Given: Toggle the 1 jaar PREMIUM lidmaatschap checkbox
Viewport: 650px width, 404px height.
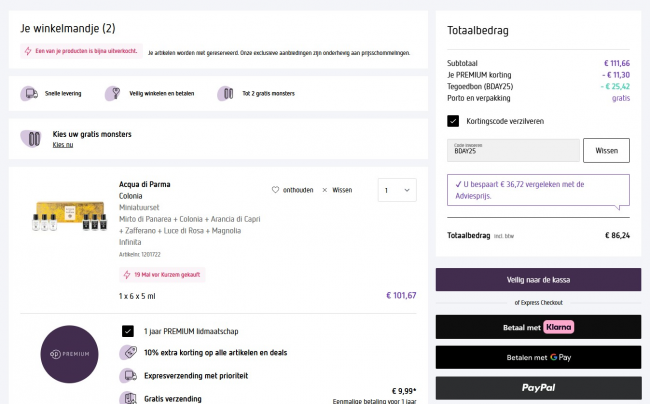Looking at the screenshot, I should pyautogui.click(x=128, y=331).
